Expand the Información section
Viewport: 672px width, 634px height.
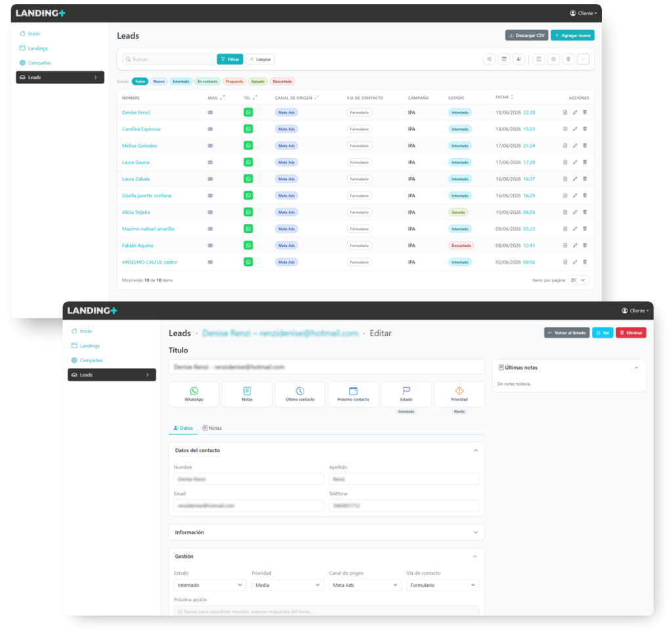[327, 532]
